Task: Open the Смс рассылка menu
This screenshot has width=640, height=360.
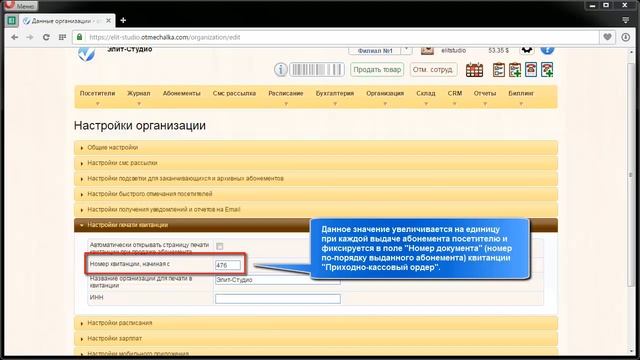Action: (x=234, y=93)
